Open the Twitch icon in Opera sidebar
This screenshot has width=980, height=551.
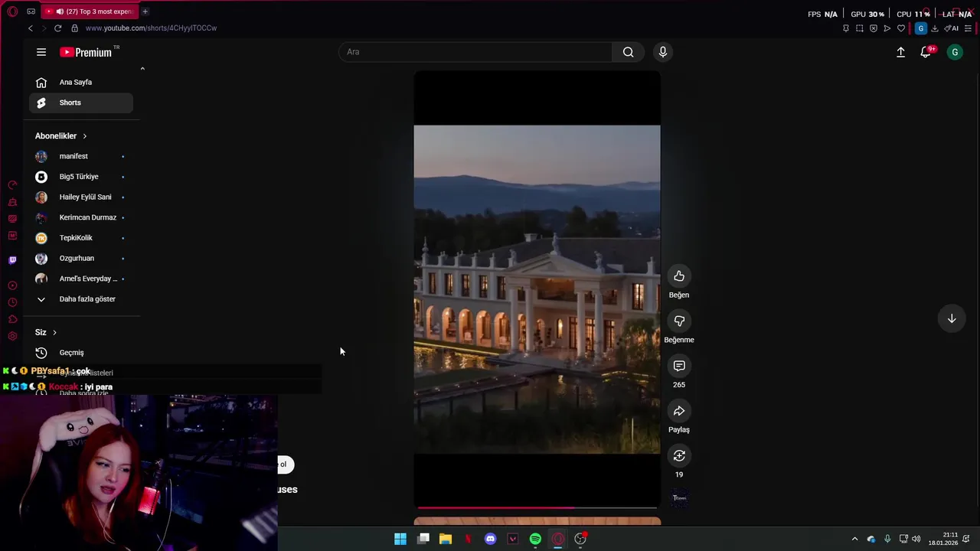(x=12, y=260)
